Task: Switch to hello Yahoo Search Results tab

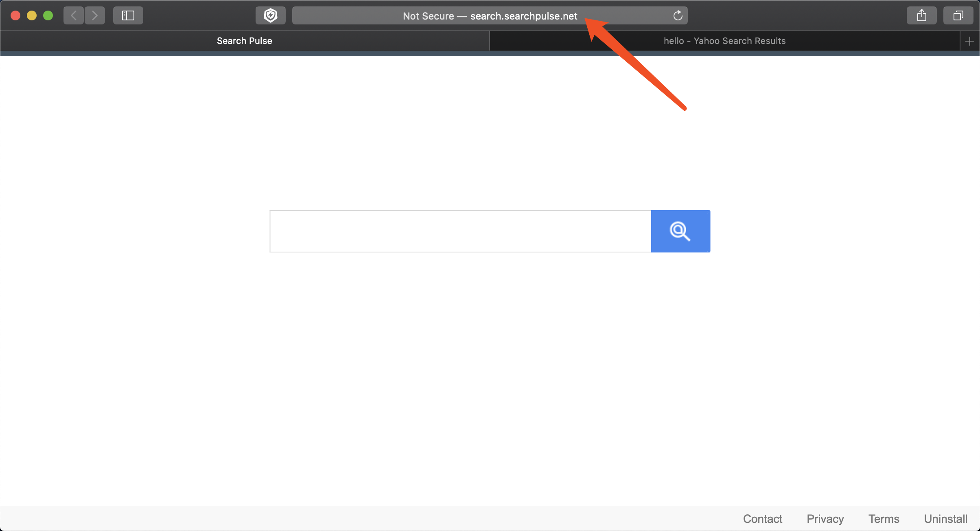Action: click(x=724, y=41)
